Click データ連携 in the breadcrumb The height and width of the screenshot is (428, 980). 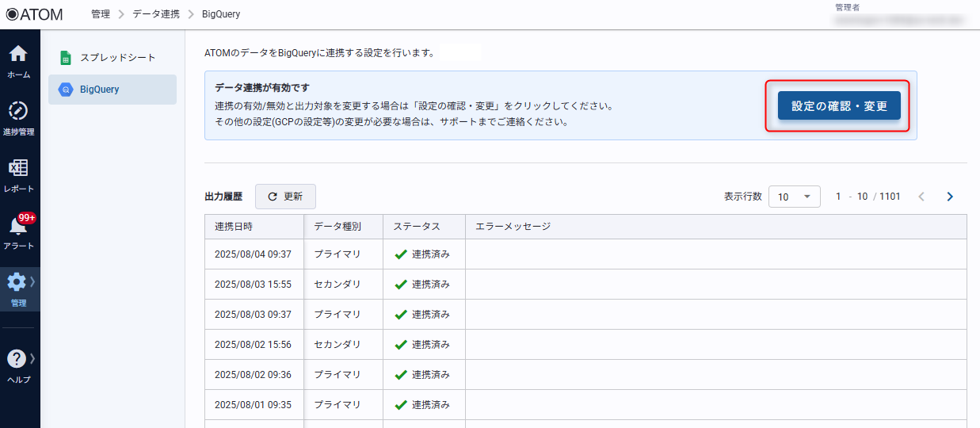pos(155,14)
